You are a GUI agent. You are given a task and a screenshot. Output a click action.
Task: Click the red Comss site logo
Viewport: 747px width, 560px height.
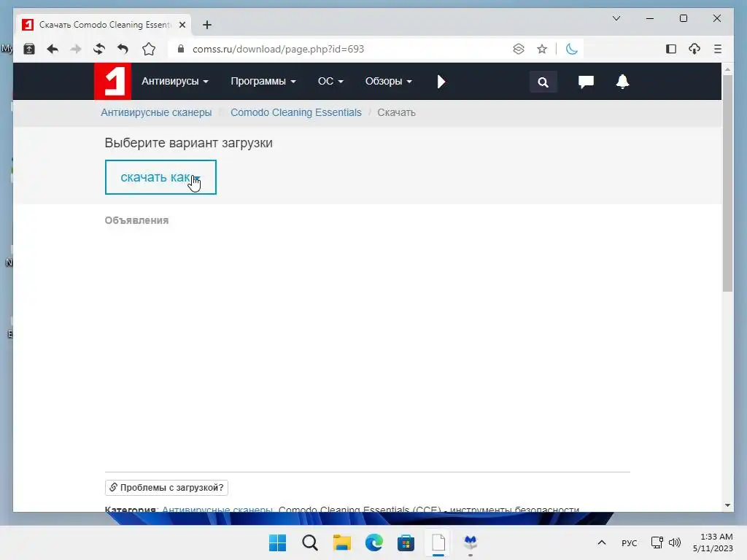112,82
